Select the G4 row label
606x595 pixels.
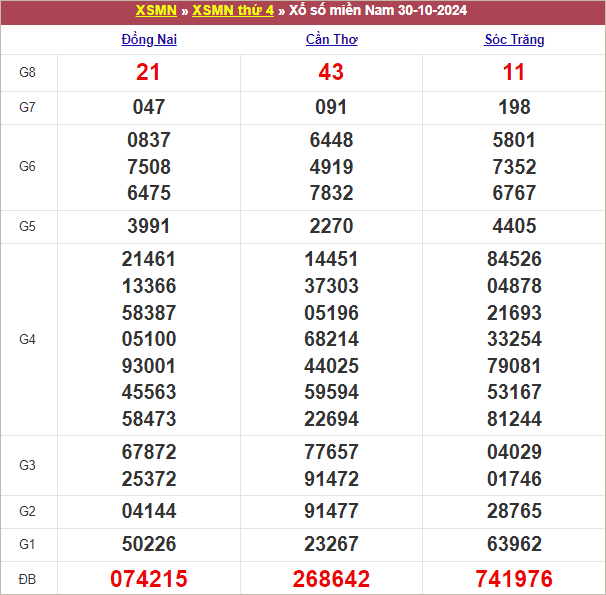27,339
